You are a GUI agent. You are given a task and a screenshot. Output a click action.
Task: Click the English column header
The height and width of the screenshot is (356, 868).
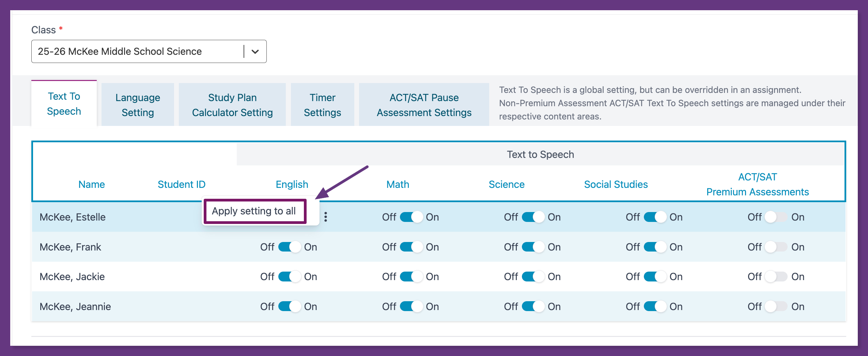pyautogui.click(x=292, y=184)
